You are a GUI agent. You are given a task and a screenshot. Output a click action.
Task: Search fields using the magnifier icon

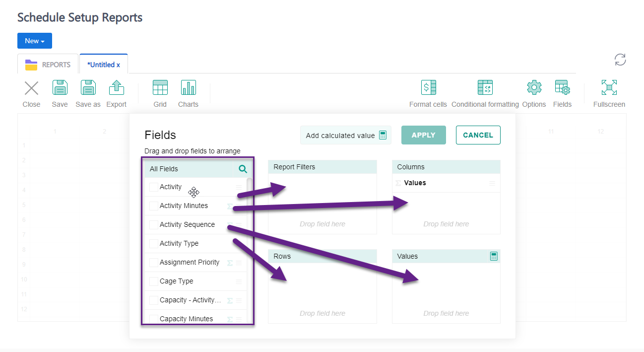243,169
